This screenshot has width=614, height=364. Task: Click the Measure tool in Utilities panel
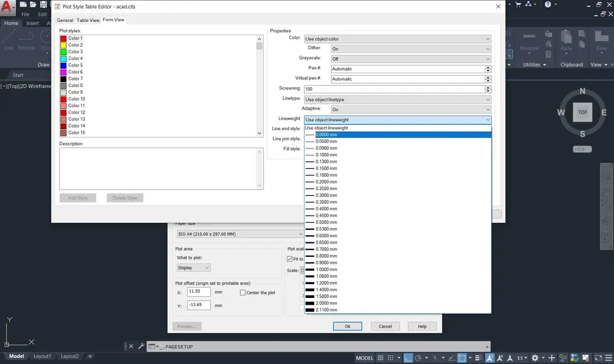click(529, 41)
